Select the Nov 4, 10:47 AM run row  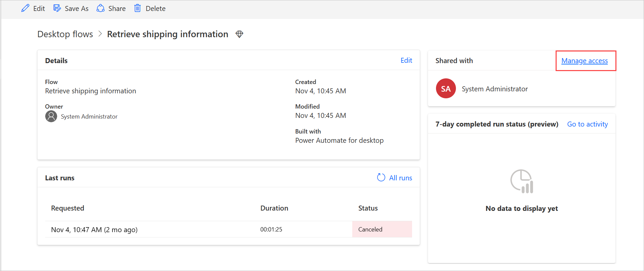pos(229,229)
